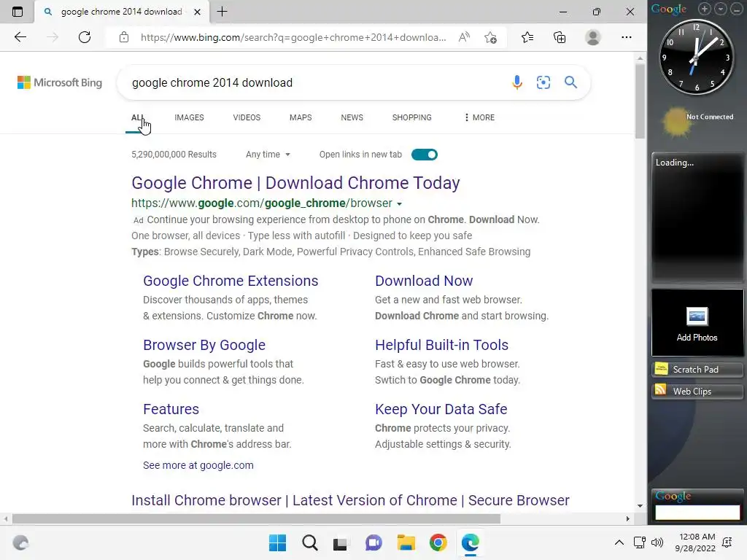Click Add Photos in the sidebar

(x=697, y=323)
